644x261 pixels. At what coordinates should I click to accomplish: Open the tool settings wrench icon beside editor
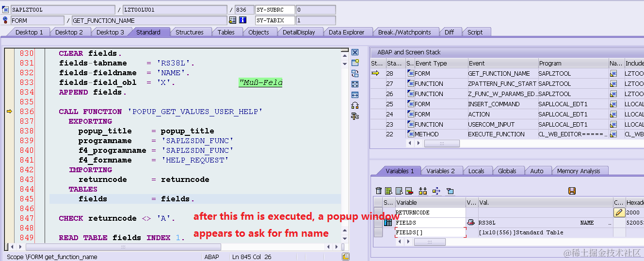[x=355, y=116]
